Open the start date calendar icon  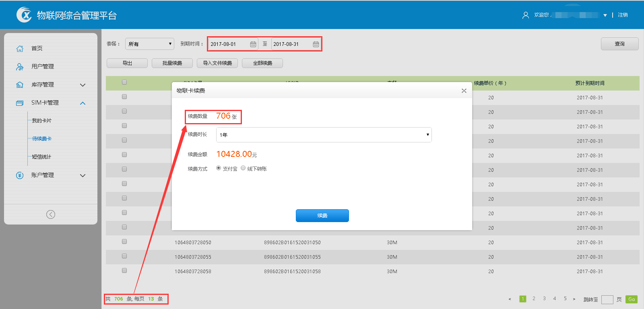pos(253,44)
